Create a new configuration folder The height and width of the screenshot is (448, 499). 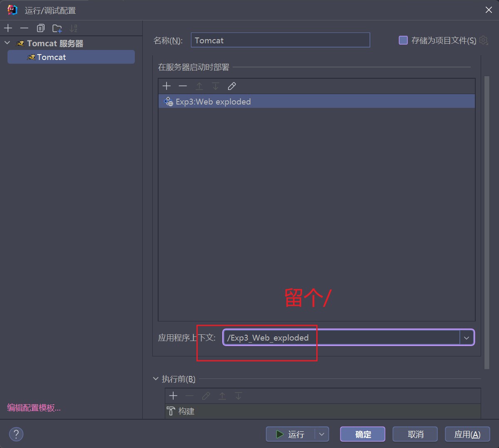[57, 28]
